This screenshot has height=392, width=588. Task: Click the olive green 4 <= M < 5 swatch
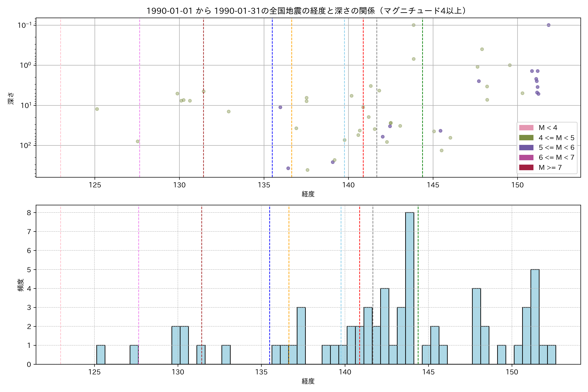coord(526,138)
